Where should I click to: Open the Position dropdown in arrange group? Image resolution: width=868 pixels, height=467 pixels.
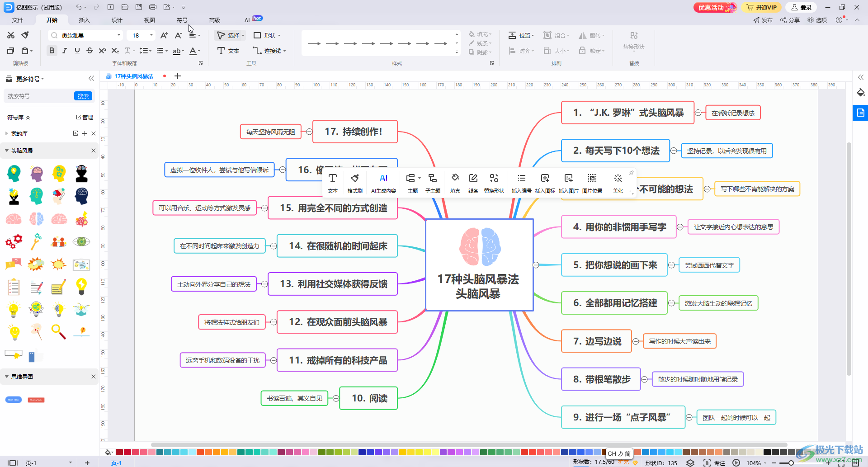click(521, 35)
